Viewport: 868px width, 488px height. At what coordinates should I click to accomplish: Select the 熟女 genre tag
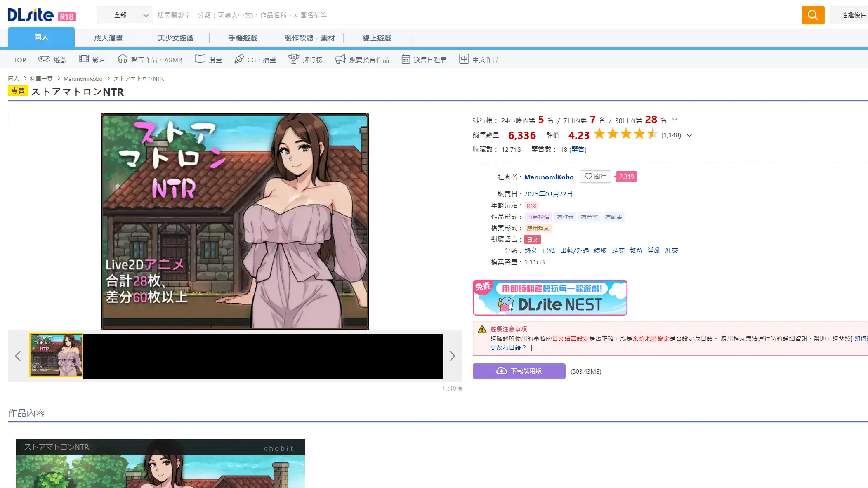(x=531, y=250)
